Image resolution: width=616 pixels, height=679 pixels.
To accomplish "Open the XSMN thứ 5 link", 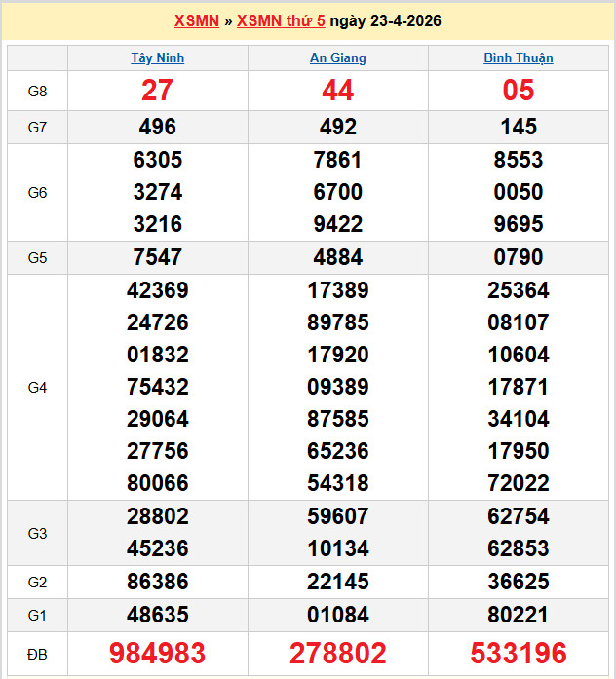I will tap(281, 20).
